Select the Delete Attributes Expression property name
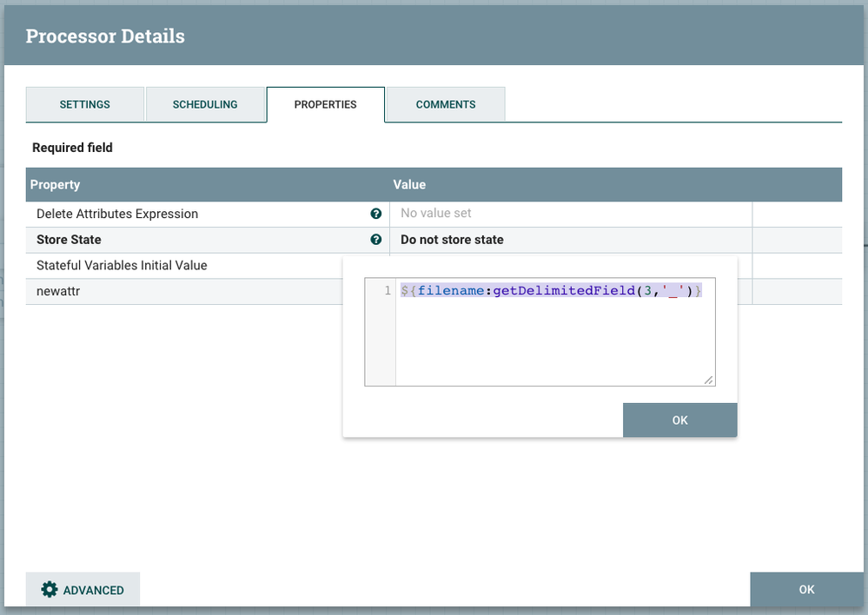Viewport: 868px width, 615px height. click(x=117, y=214)
